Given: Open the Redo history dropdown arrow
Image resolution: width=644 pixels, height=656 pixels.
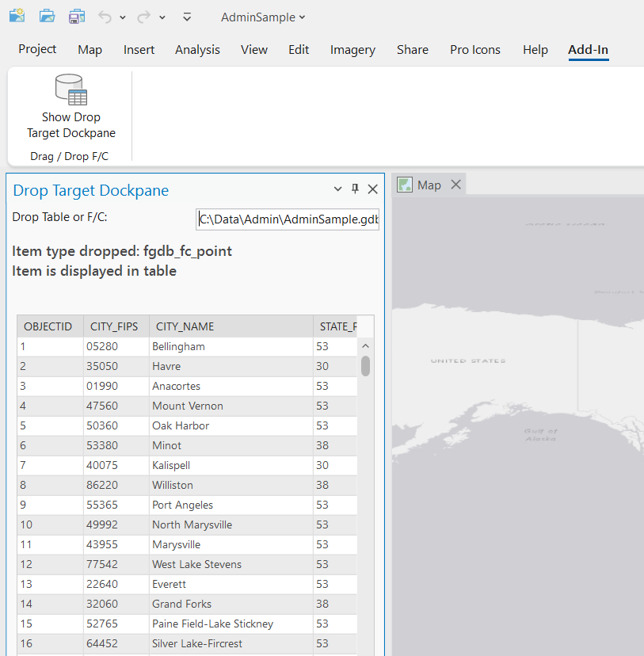Looking at the screenshot, I should coord(162,17).
